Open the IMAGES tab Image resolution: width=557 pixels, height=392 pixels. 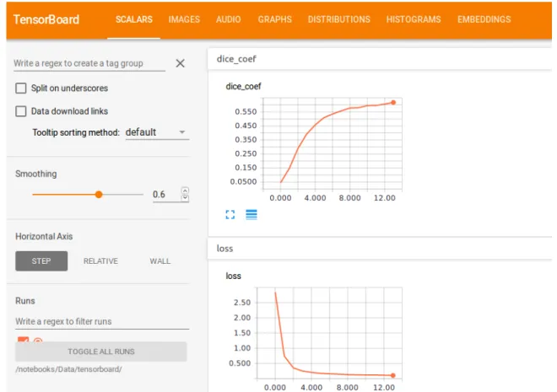click(184, 19)
